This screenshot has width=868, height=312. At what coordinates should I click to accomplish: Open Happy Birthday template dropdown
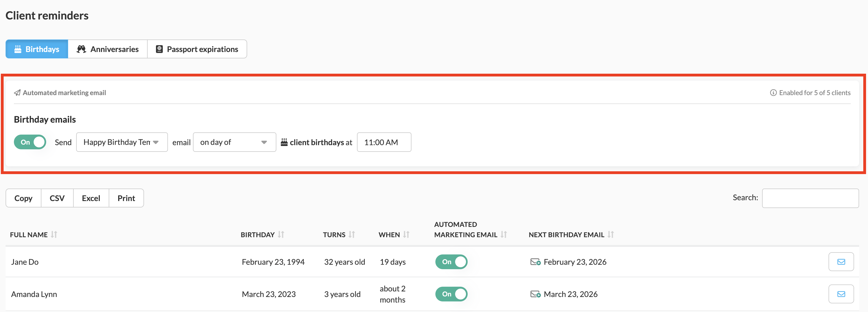coord(122,142)
